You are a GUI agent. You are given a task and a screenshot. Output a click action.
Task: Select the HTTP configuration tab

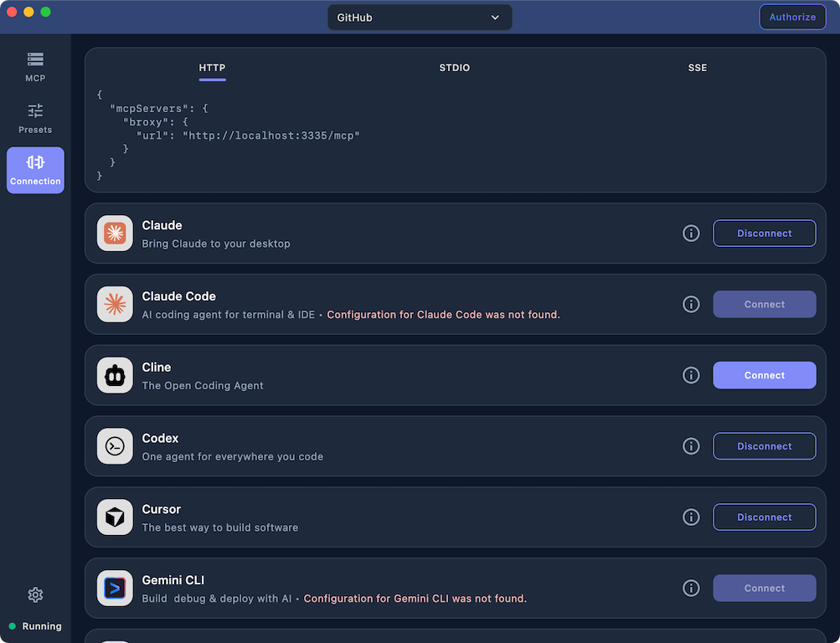click(212, 68)
